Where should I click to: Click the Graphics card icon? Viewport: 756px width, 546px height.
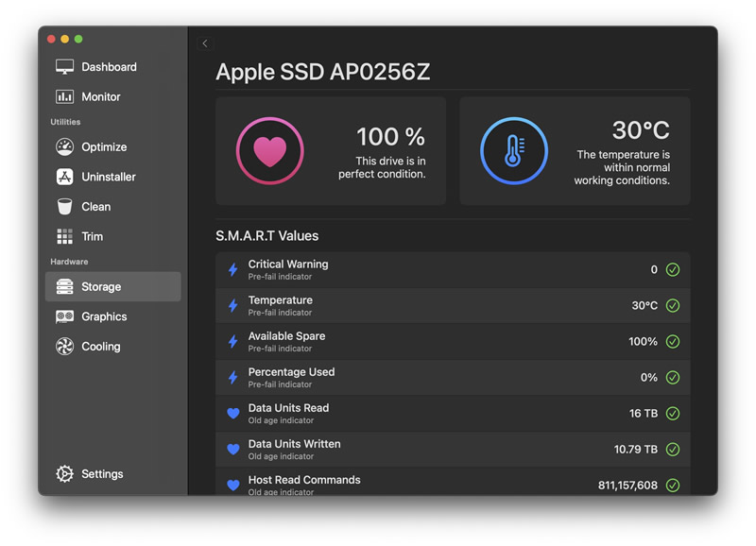[64, 316]
